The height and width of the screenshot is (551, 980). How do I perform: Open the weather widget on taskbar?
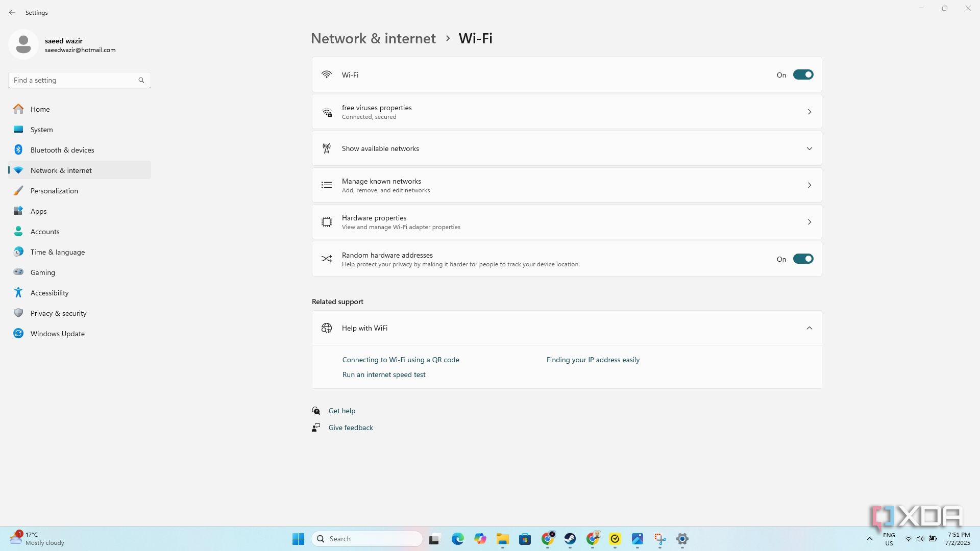(37, 539)
